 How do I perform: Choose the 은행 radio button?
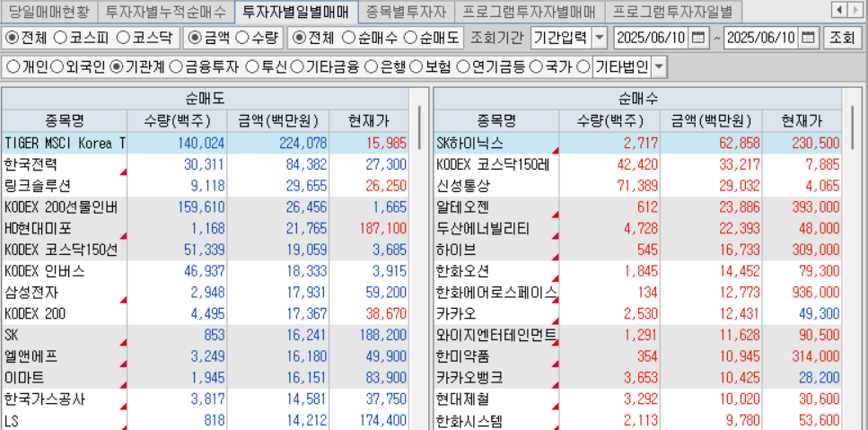(372, 67)
